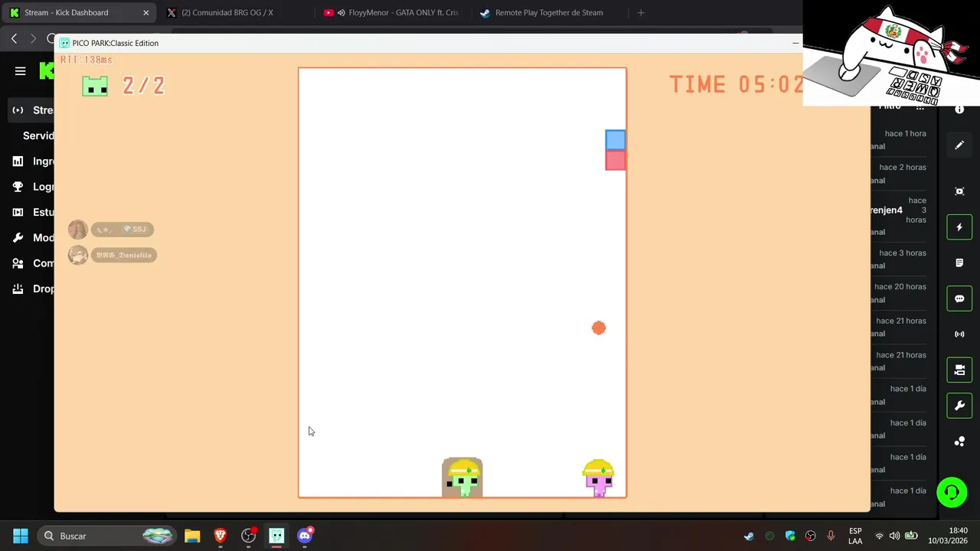980x551 pixels.
Task: Toggle the lightning bolt quick actions icon
Action: coord(959,227)
